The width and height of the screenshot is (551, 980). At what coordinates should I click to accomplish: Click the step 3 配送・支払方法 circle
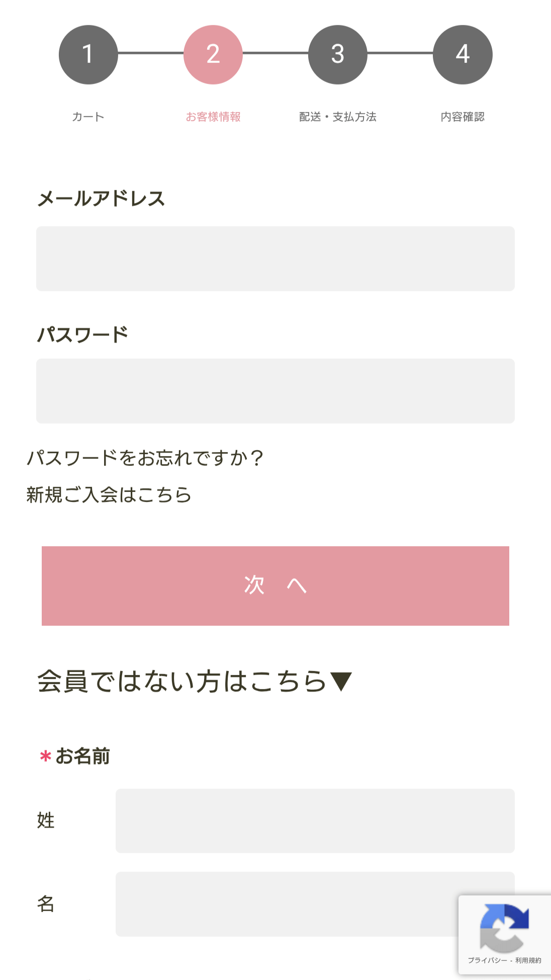tap(337, 54)
